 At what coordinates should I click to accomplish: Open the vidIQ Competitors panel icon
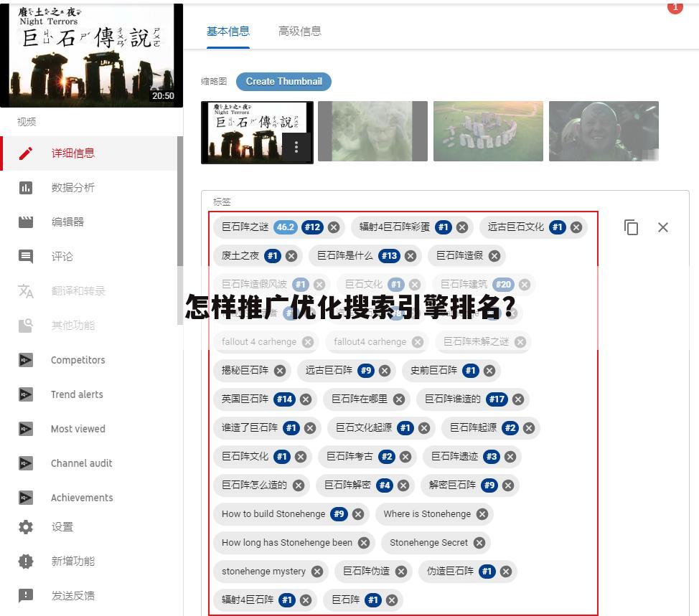[x=27, y=360]
